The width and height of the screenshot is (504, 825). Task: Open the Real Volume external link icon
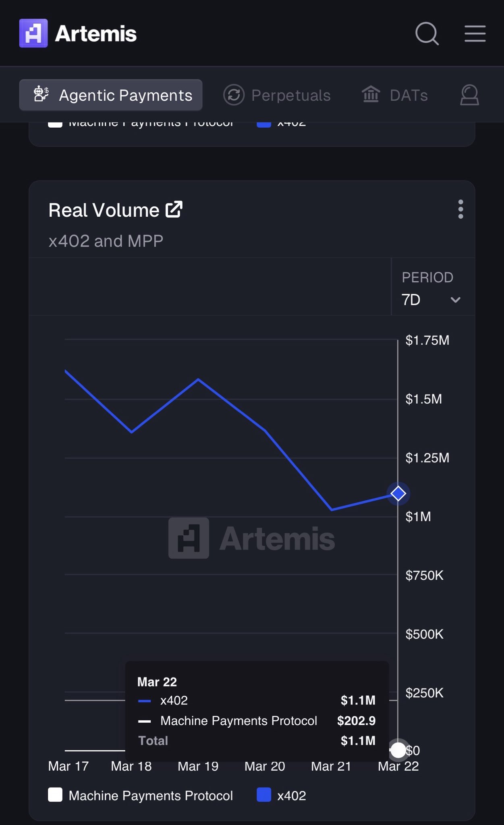click(x=174, y=209)
